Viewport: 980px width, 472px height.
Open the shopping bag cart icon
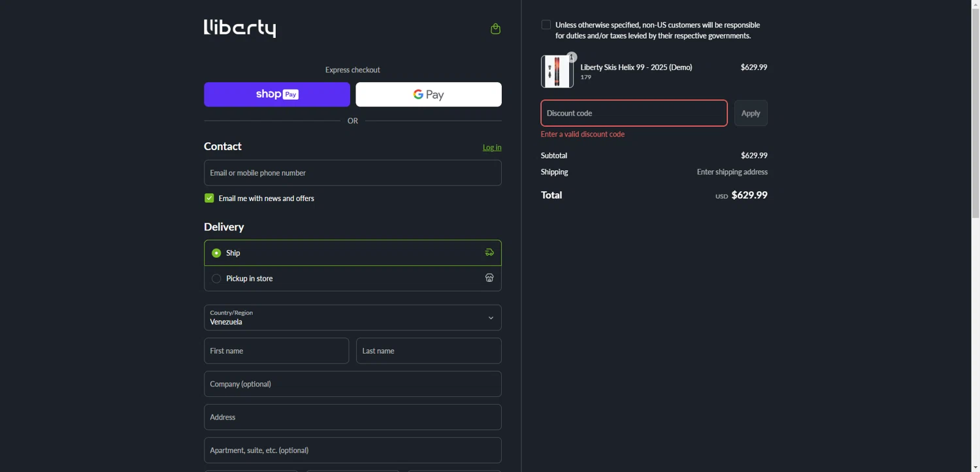pyautogui.click(x=495, y=29)
